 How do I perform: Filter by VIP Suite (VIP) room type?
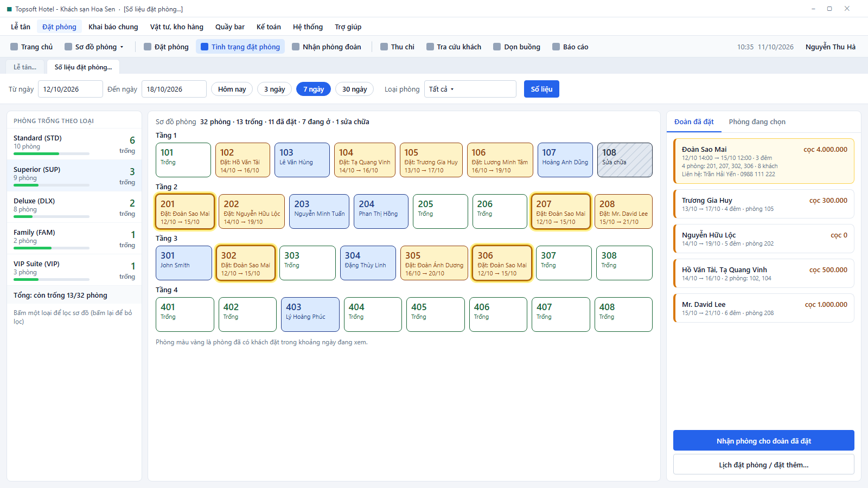pyautogui.click(x=74, y=270)
